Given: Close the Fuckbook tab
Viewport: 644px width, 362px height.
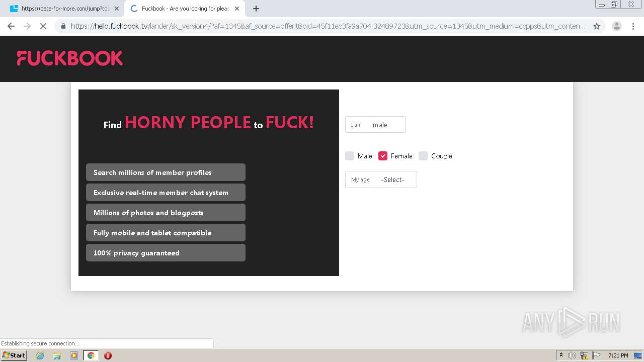Looking at the screenshot, I should click(x=237, y=9).
